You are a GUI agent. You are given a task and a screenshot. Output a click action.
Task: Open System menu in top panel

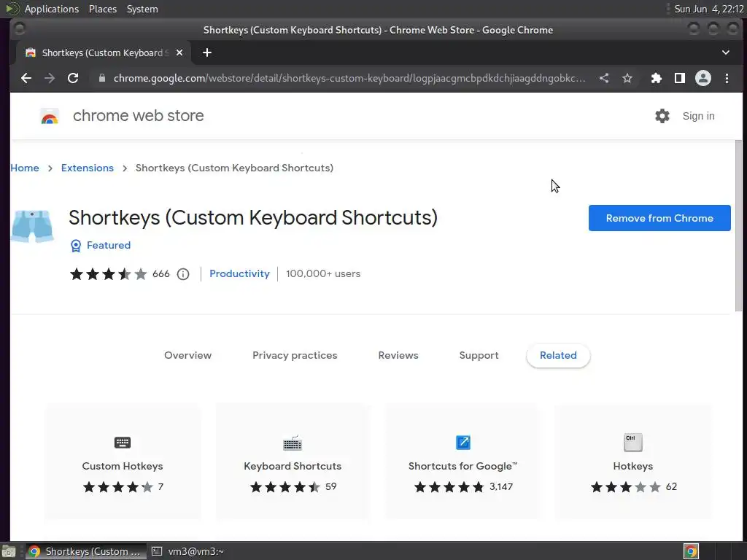[x=142, y=9]
